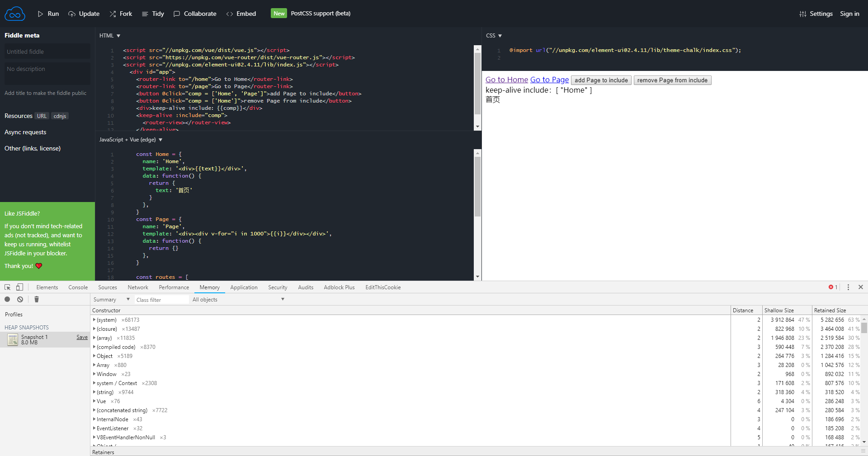The width and height of the screenshot is (868, 456).
Task: Open the Collaborate option
Action: (x=195, y=14)
